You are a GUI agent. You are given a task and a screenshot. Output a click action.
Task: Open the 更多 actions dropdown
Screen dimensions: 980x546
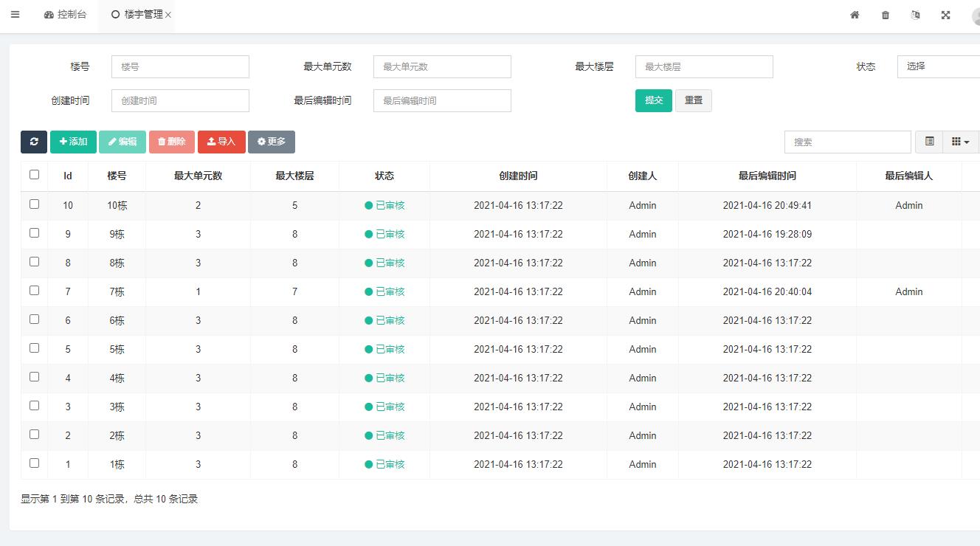click(x=272, y=142)
